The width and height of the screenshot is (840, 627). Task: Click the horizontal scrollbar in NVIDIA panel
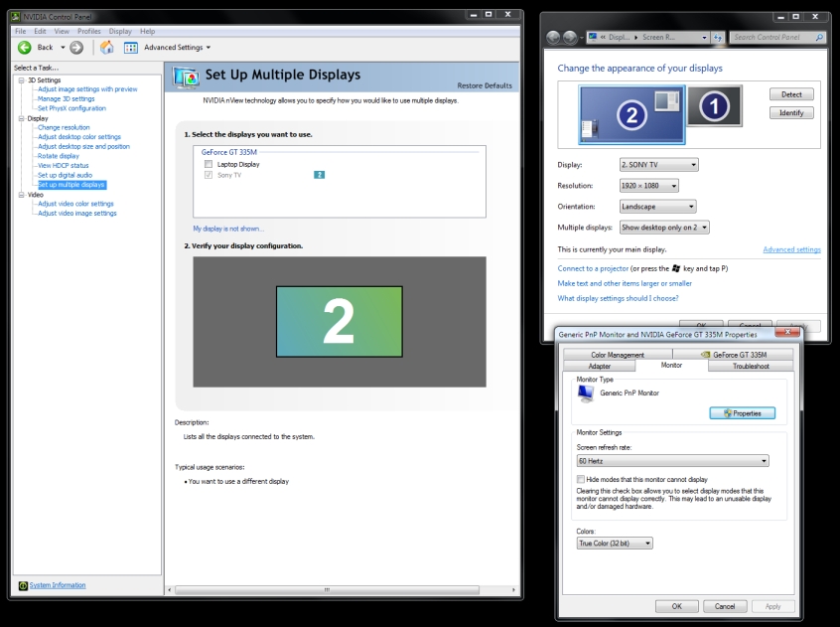pos(327,589)
